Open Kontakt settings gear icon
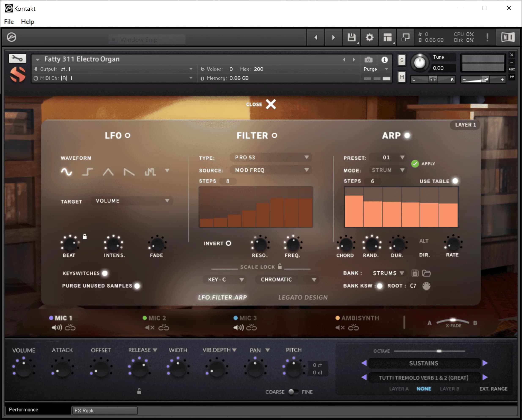 tap(369, 38)
